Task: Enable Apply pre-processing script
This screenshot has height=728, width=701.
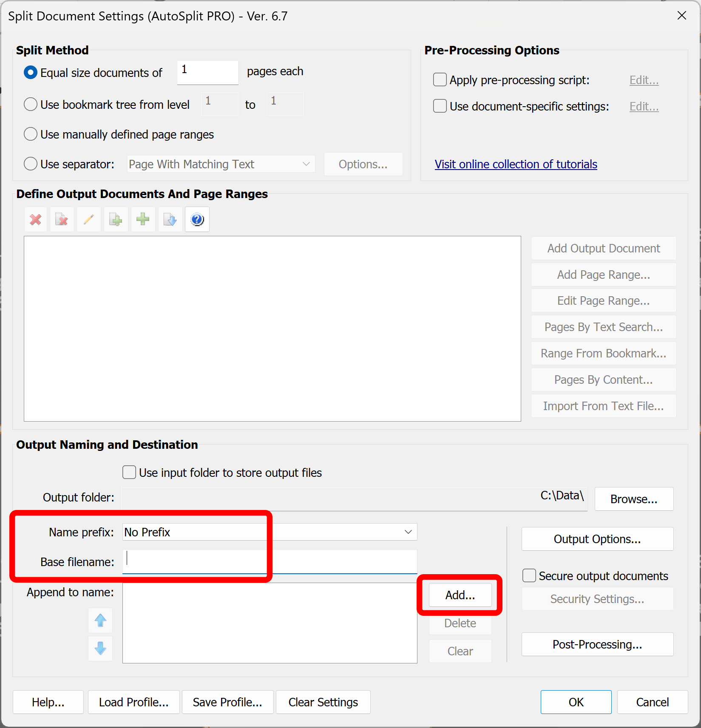Action: pos(440,79)
